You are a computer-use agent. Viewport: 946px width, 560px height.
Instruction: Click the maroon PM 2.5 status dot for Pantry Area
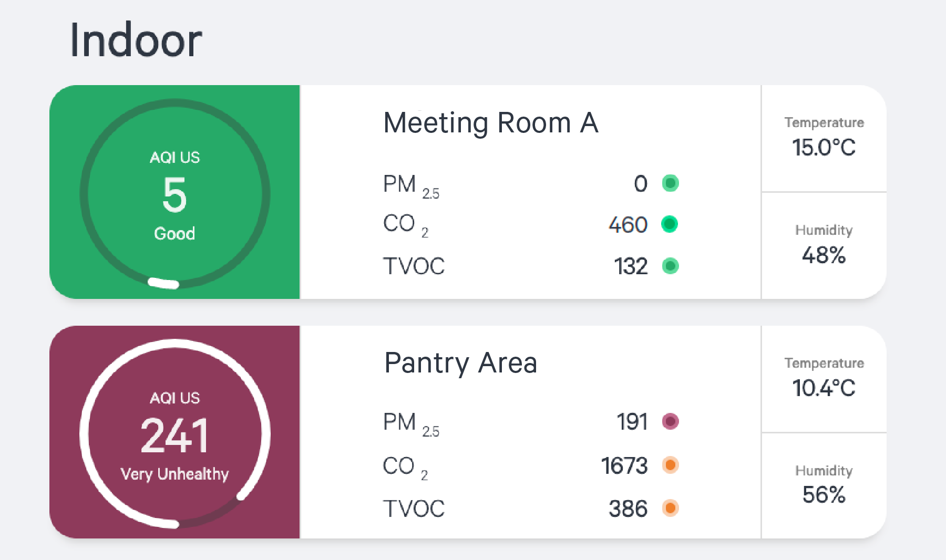[670, 421]
